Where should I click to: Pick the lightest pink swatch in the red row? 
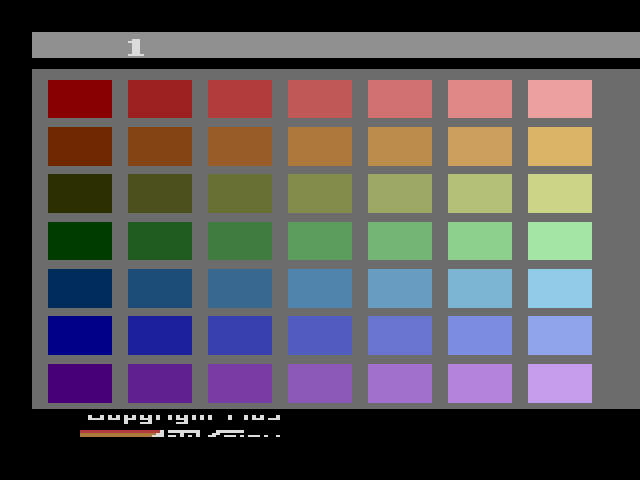560,99
